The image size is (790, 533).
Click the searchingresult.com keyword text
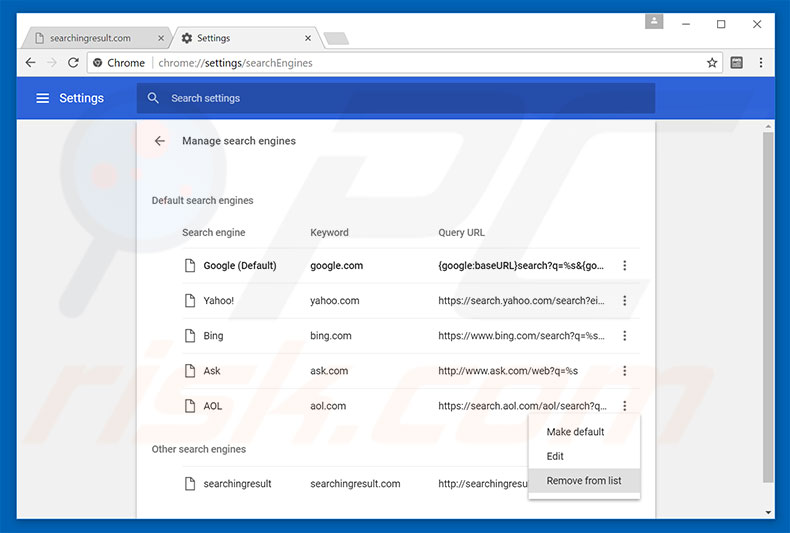coord(355,484)
